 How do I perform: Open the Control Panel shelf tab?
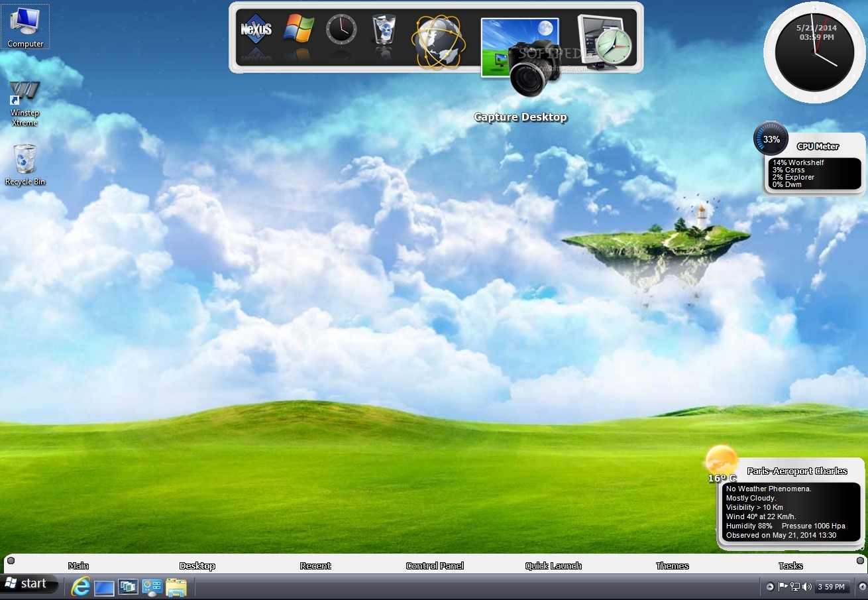435,566
